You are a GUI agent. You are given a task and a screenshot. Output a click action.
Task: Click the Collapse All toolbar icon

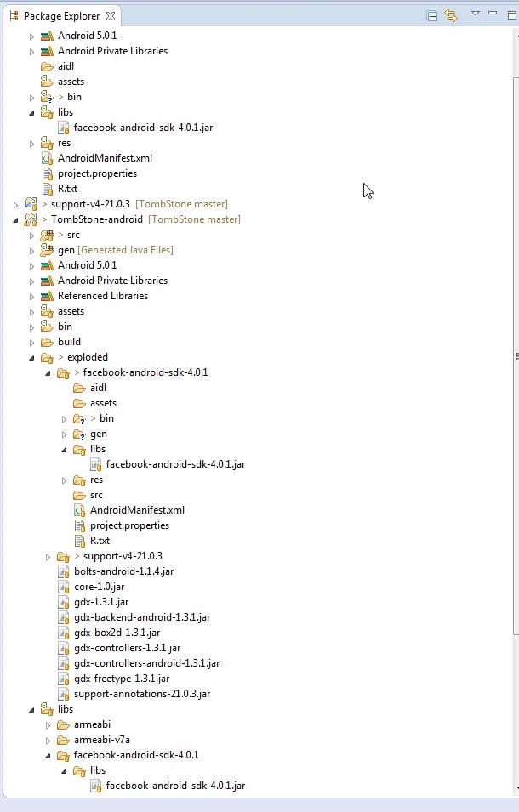[432, 16]
